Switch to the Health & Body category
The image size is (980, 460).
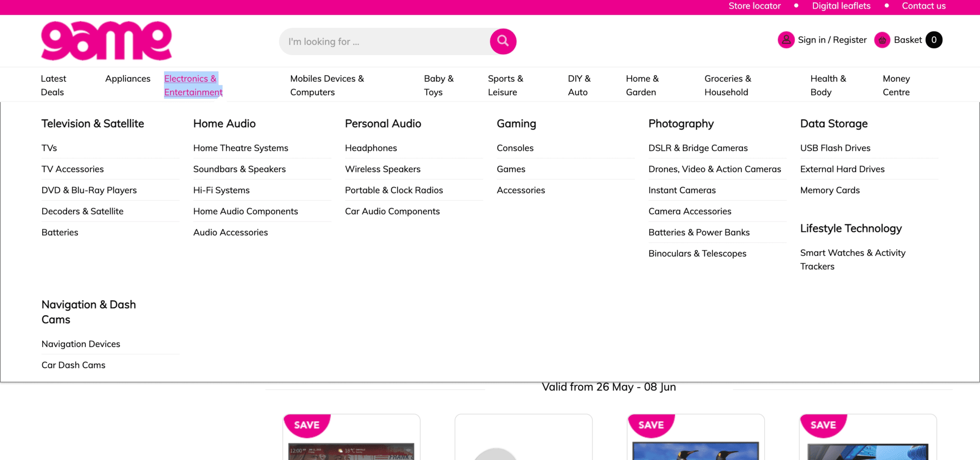pyautogui.click(x=828, y=85)
